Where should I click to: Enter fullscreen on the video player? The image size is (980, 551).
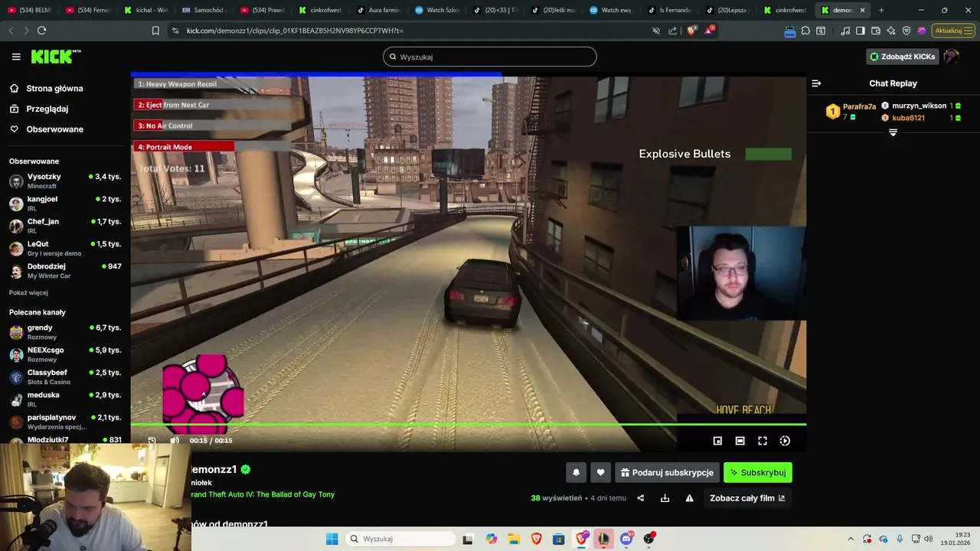click(763, 441)
